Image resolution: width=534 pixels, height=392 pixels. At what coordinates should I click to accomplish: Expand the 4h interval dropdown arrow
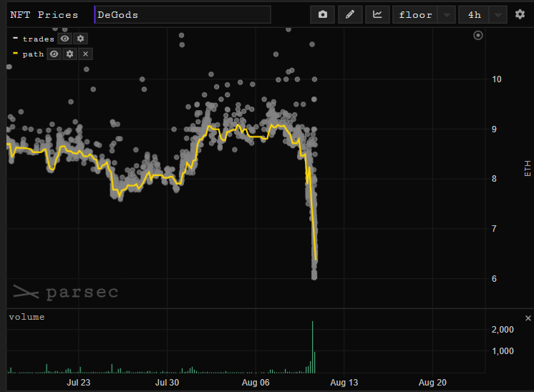coord(498,14)
